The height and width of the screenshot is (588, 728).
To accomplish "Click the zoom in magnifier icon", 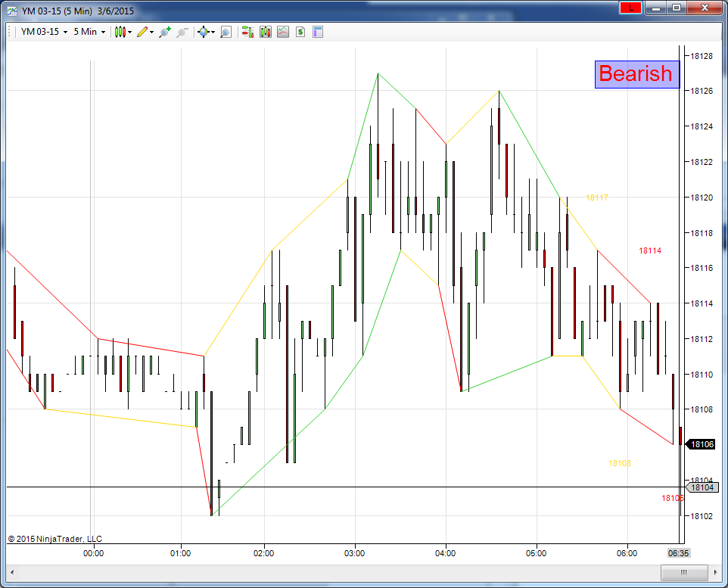I will (x=164, y=32).
